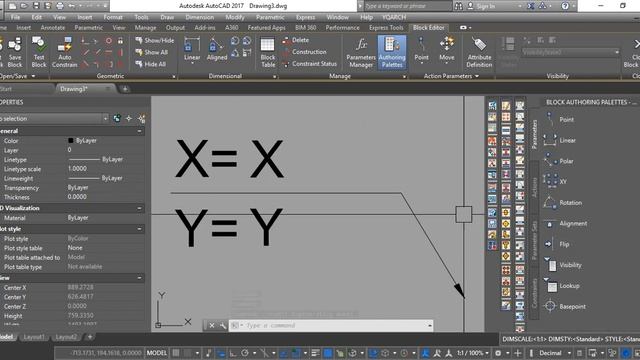Open Geometric panel dialog launcher arrow
The width and height of the screenshot is (640, 360).
pos(174,76)
